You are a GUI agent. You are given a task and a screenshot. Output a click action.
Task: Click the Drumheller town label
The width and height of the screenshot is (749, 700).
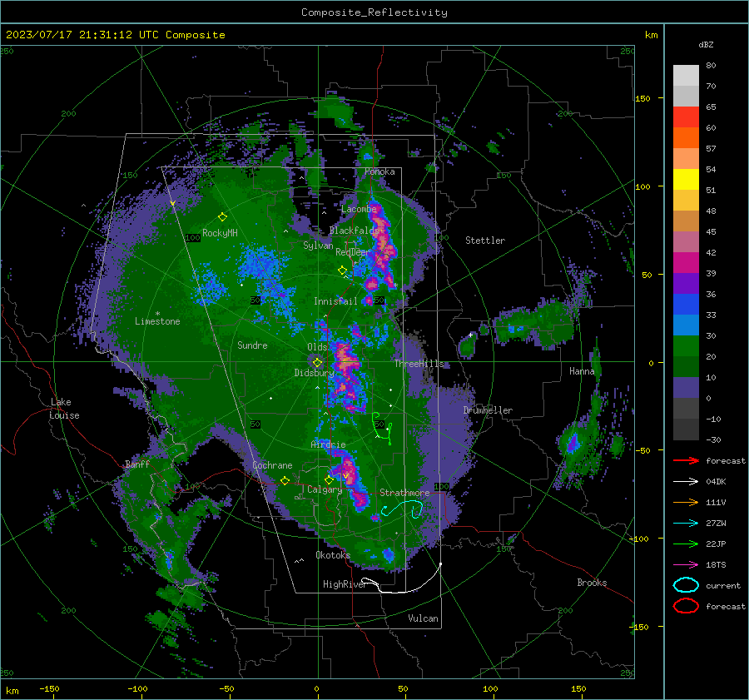(x=488, y=410)
